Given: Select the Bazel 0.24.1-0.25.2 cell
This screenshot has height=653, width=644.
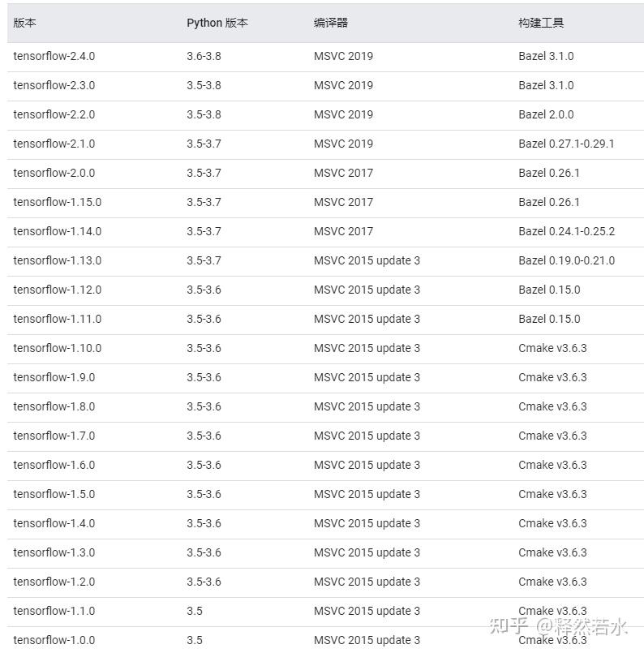Looking at the screenshot, I should click(566, 231).
